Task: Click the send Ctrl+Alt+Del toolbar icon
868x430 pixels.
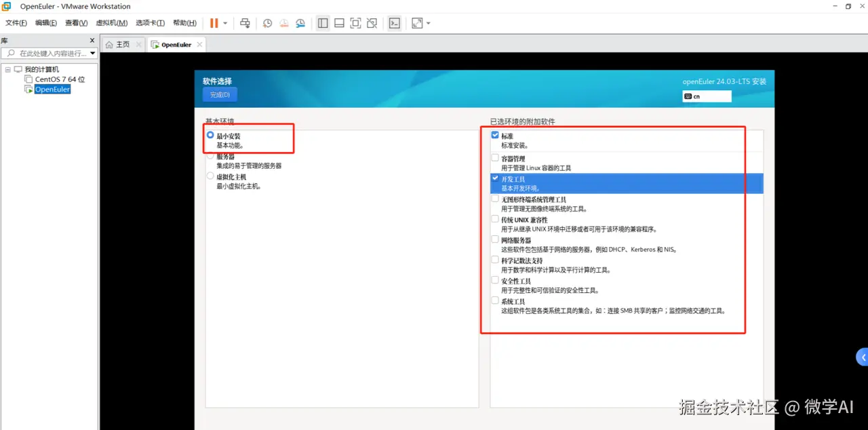Action: pyautogui.click(x=245, y=23)
